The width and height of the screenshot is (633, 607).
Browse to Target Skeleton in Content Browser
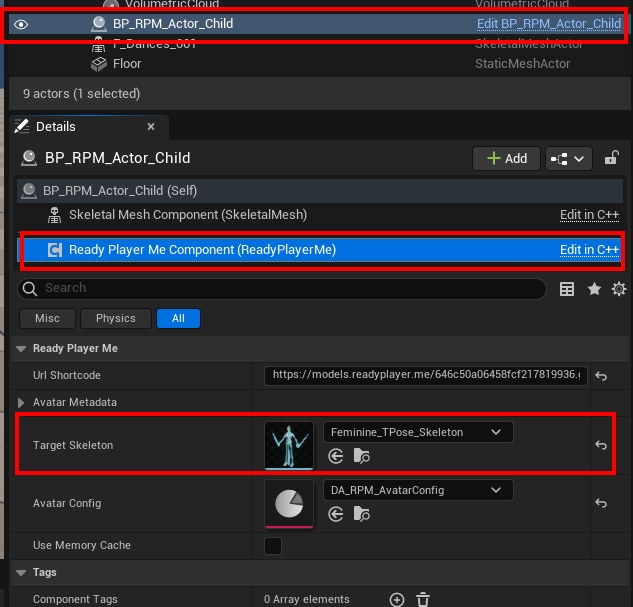pyautogui.click(x=362, y=456)
